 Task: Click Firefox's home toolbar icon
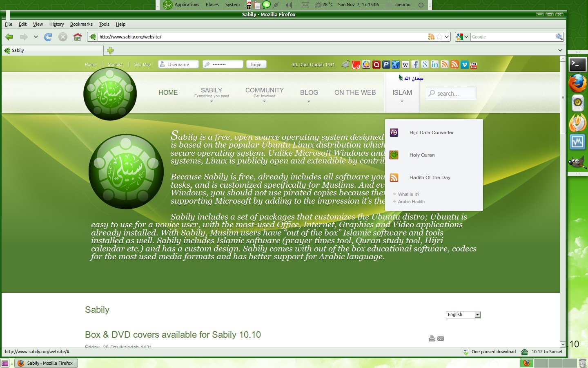(77, 37)
